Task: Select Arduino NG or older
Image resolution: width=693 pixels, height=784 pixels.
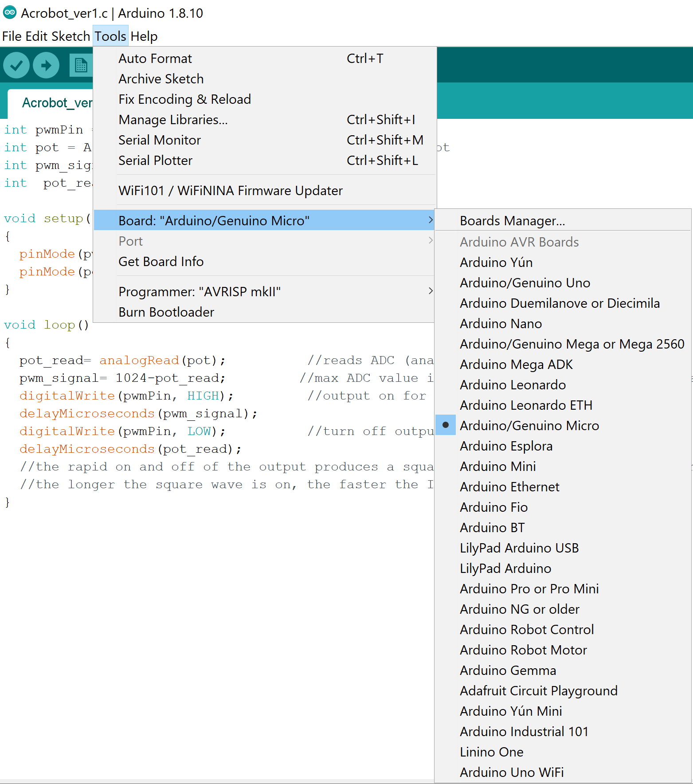Action: tap(563, 609)
